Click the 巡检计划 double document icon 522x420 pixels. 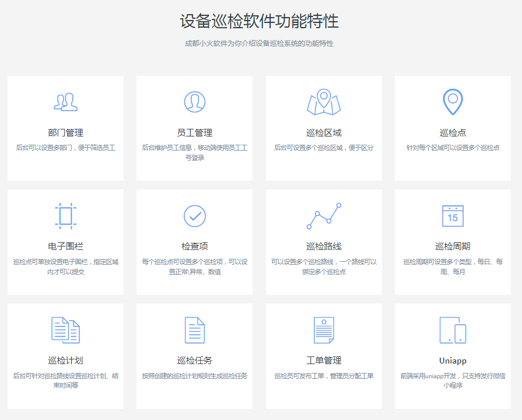[x=65, y=330]
